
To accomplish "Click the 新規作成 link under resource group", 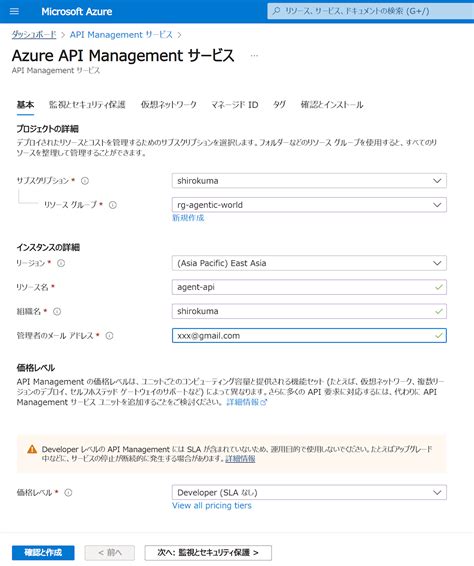I will click(x=188, y=218).
